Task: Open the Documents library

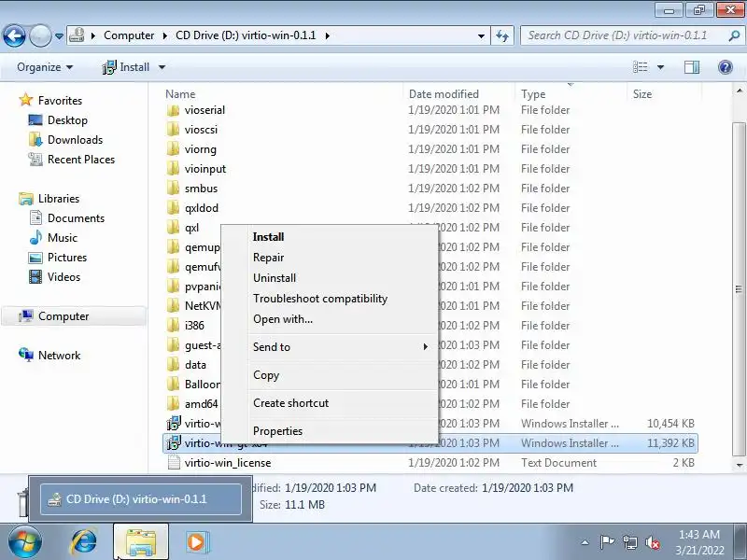Action: pyautogui.click(x=76, y=217)
